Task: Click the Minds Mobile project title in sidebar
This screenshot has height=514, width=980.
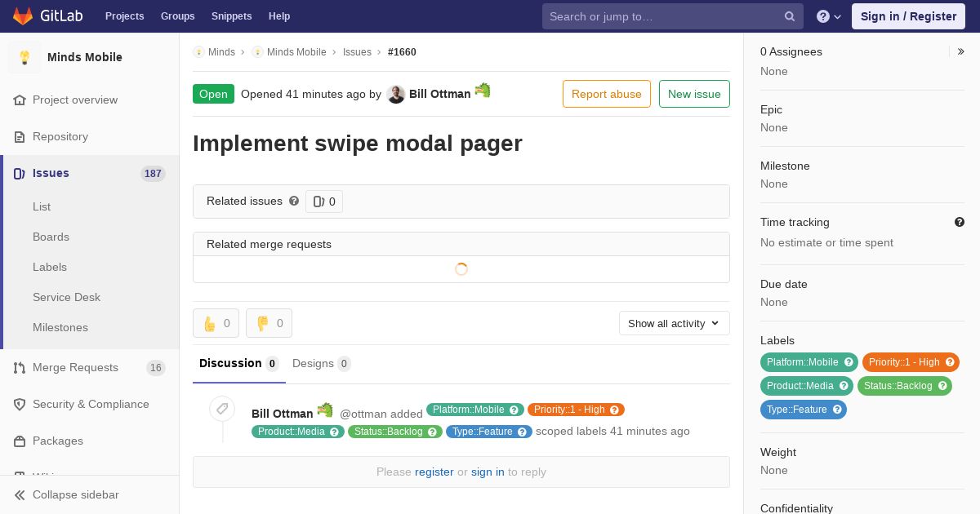Action: tap(85, 57)
